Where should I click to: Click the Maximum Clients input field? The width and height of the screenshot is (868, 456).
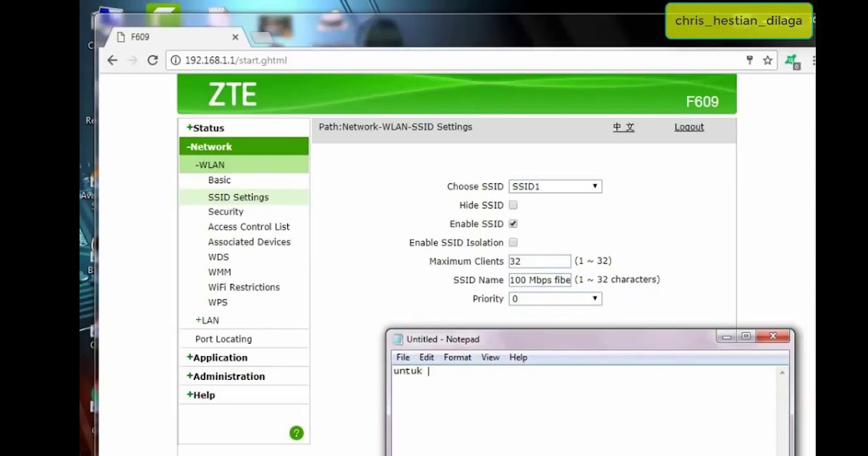pos(540,261)
